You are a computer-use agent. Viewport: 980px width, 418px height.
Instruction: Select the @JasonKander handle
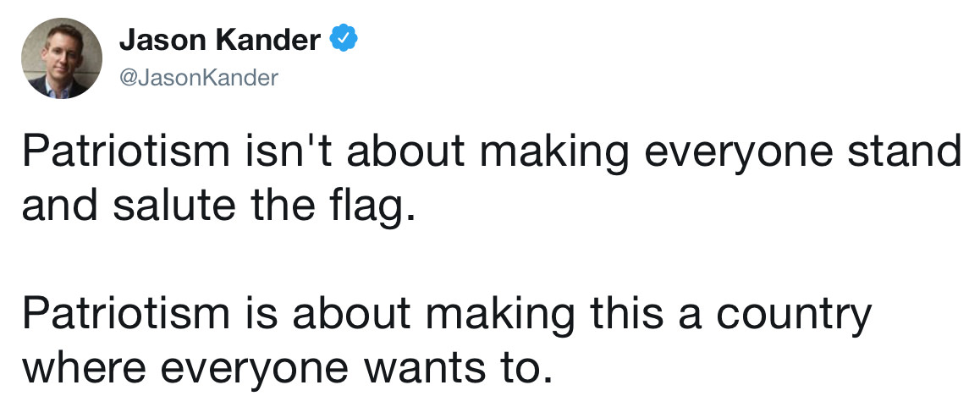(x=199, y=78)
